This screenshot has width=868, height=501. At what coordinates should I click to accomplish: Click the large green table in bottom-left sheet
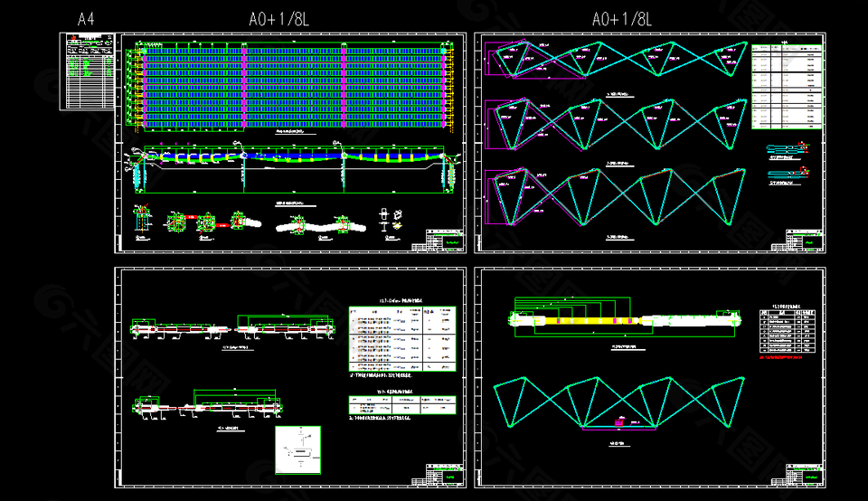402,338
